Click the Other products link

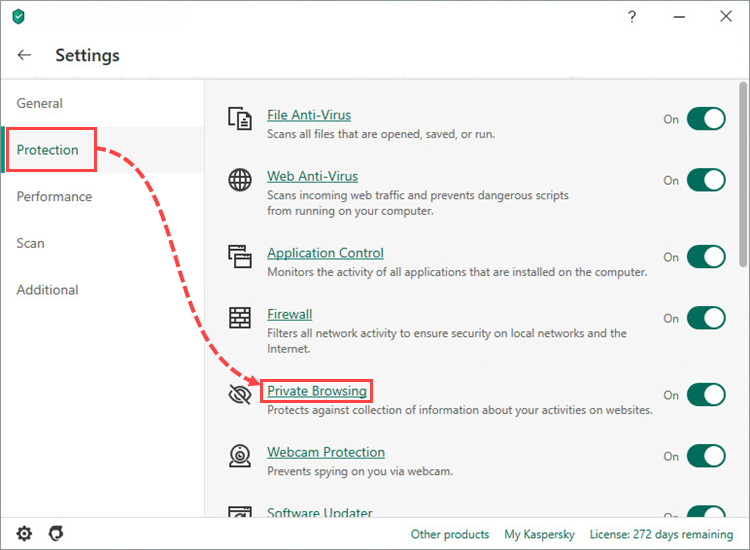450,534
